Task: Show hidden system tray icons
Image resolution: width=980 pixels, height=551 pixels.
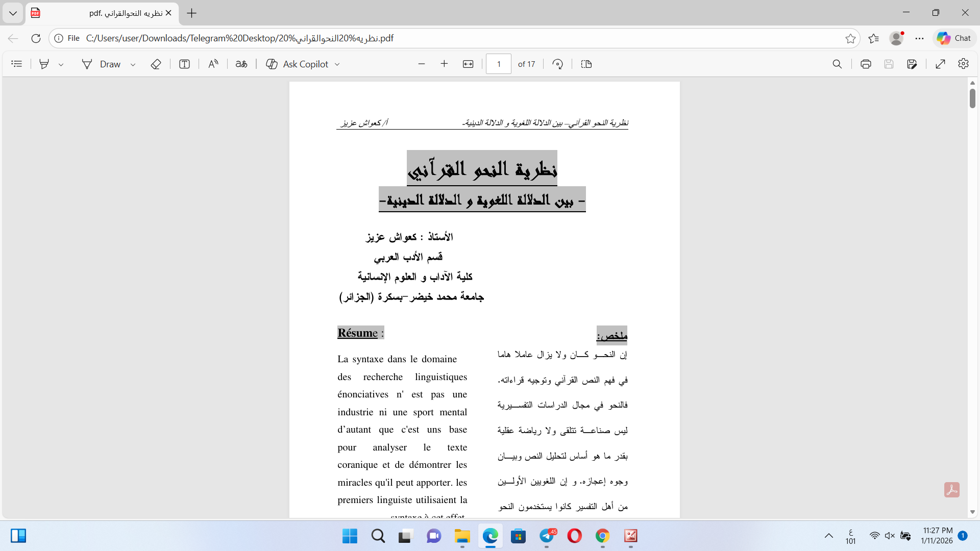Action: point(829,536)
